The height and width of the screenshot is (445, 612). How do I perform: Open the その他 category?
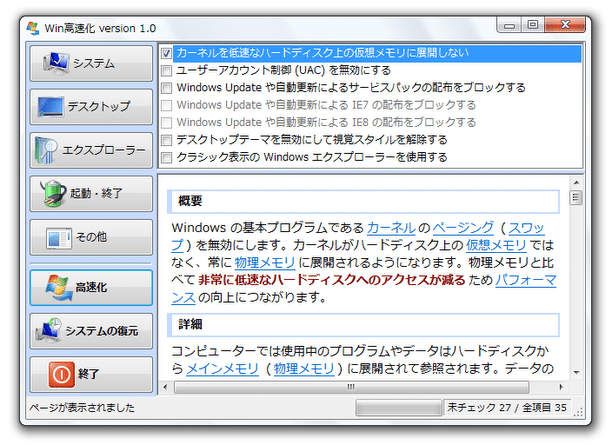(x=91, y=237)
